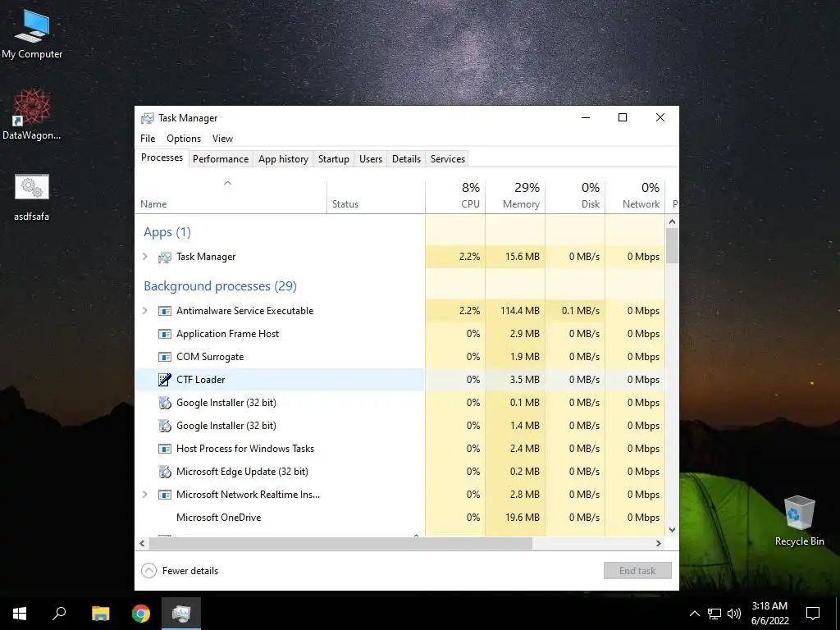Viewport: 840px width, 630px height.
Task: Click the Background processes (29) heading
Action: point(220,286)
